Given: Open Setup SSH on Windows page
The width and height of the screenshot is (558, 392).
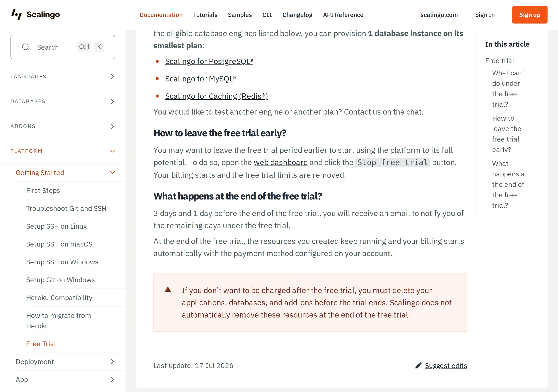Looking at the screenshot, I should point(62,262).
